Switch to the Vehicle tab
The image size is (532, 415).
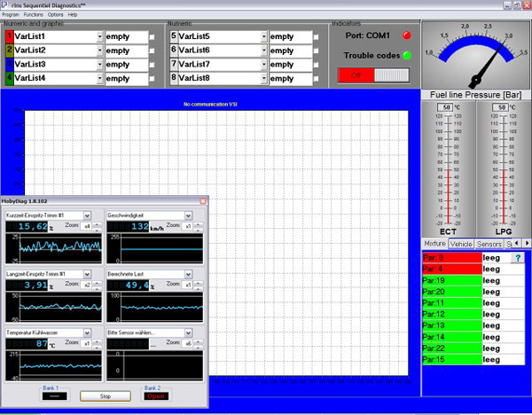[x=461, y=243]
